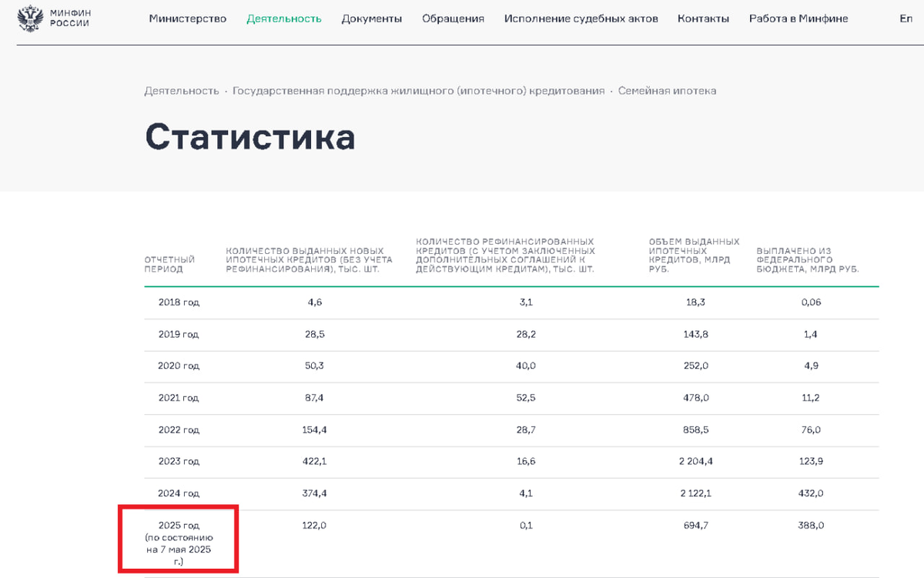This screenshot has height=578, width=924.
Task: Select the refinanced value 4,1 for 2024
Action: click(526, 493)
